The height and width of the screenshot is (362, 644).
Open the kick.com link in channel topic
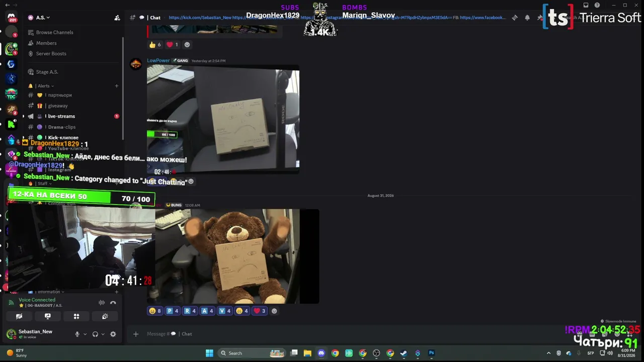(x=200, y=18)
